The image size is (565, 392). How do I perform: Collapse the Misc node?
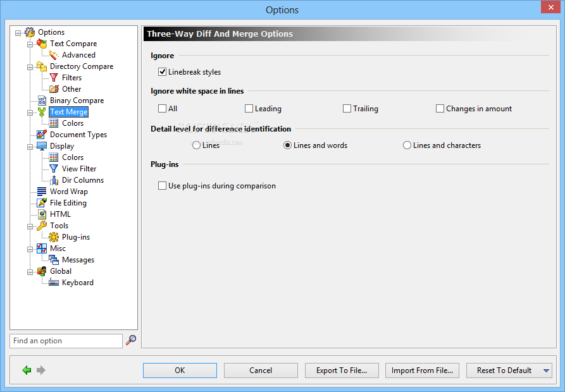[x=30, y=250]
